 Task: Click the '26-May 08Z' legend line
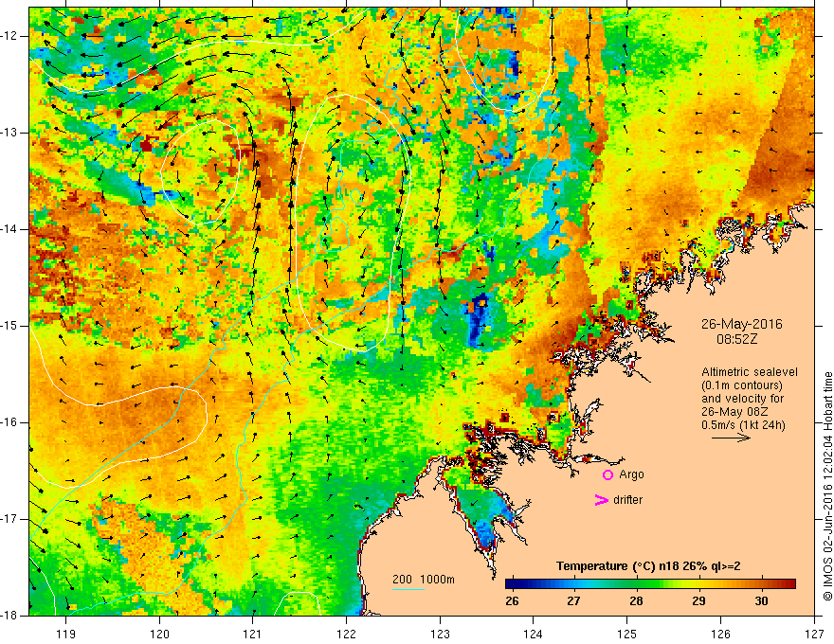734,412
